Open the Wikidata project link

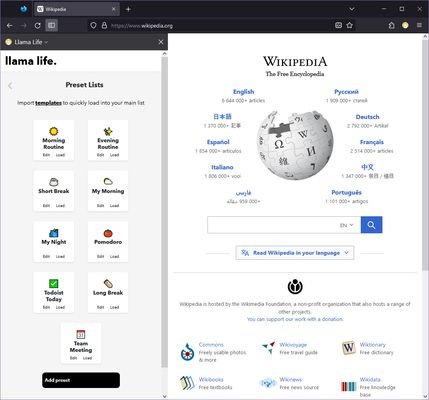tap(370, 379)
